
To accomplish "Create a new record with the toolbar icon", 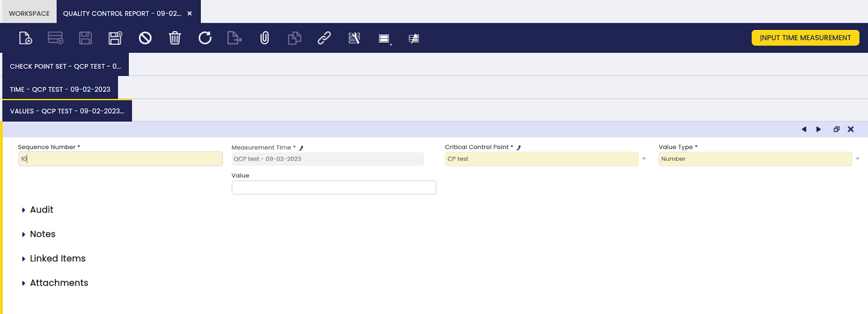I will [25, 38].
